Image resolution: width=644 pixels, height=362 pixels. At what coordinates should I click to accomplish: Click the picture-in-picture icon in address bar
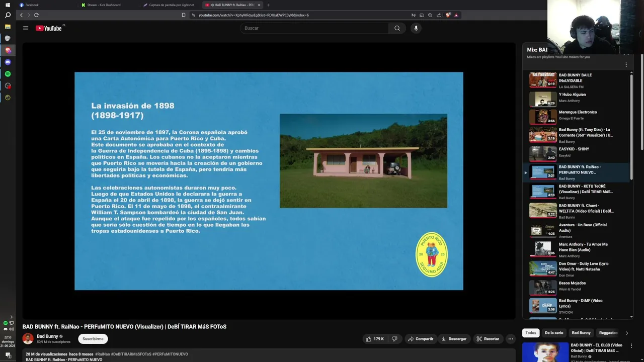(x=422, y=15)
